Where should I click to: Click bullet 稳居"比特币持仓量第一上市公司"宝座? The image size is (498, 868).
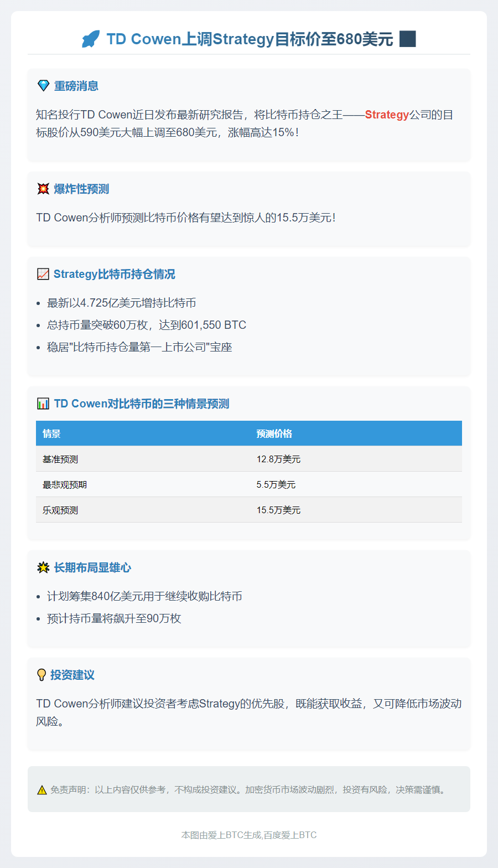tap(139, 347)
